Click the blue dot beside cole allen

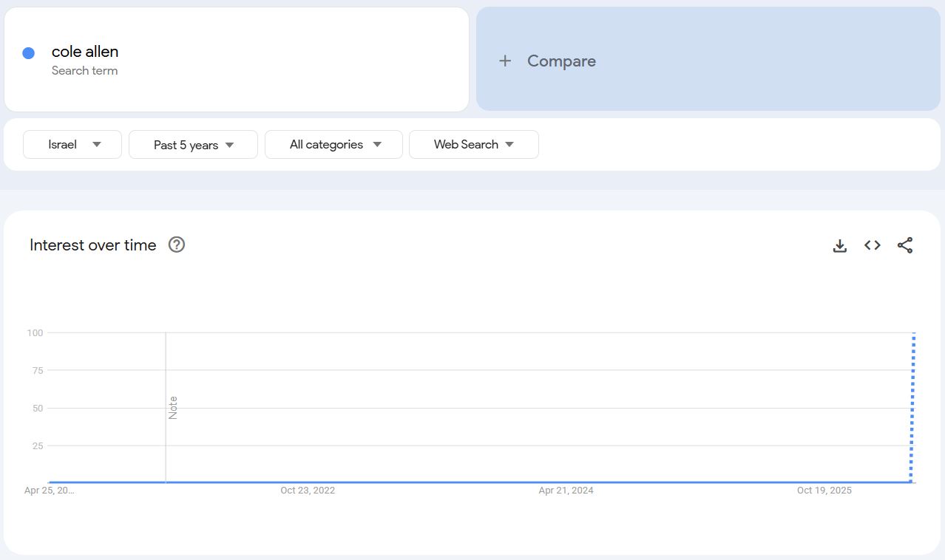click(x=29, y=53)
